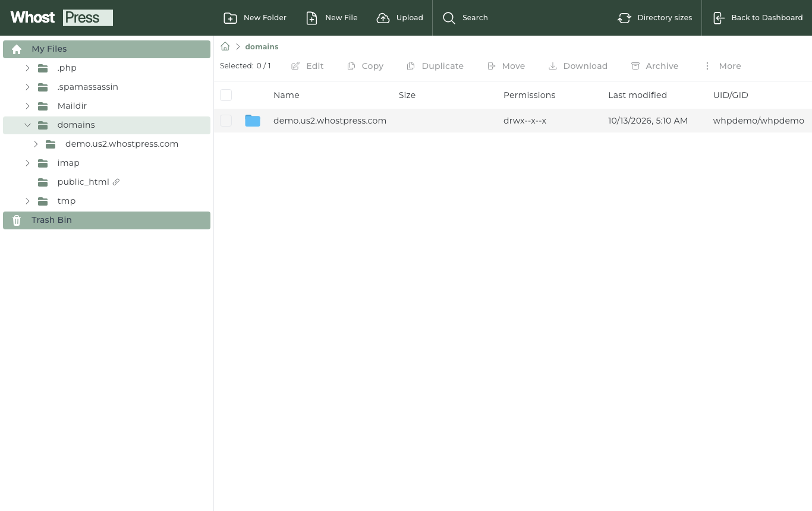Click the home breadcrumb icon

click(225, 46)
